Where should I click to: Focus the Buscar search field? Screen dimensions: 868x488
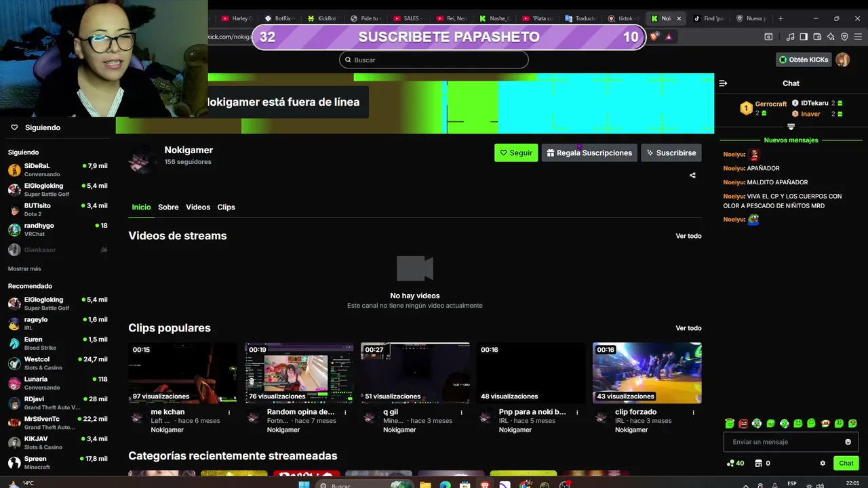(x=433, y=60)
